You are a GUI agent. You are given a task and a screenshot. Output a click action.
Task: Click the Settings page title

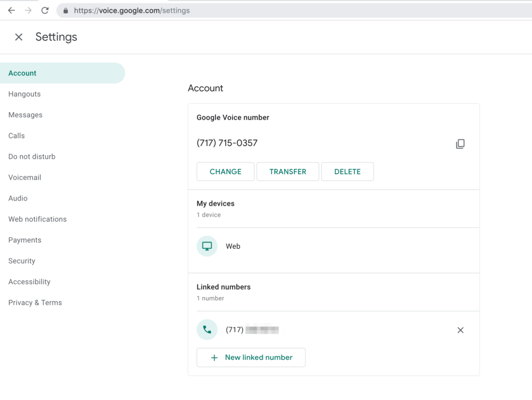click(56, 37)
